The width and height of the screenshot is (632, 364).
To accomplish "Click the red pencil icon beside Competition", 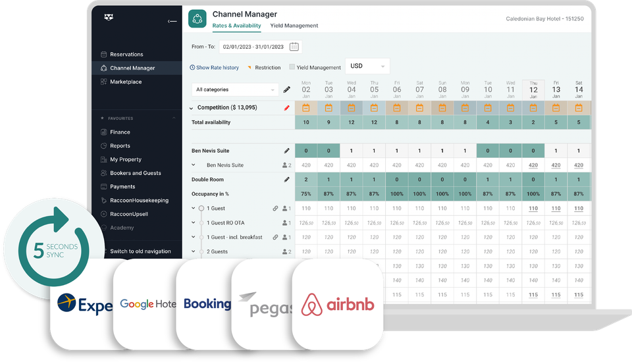I will point(286,108).
